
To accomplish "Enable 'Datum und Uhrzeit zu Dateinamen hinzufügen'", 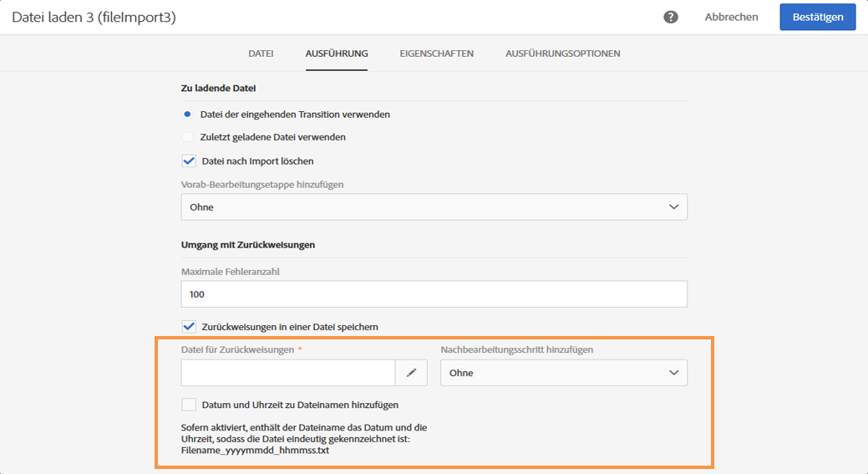I will (189, 405).
